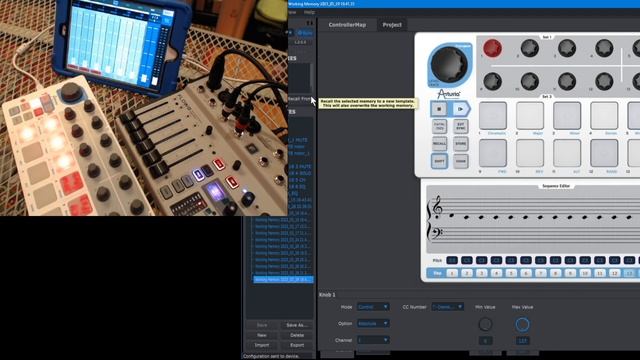
Task: Select knob 4 in top row
Action: pos(604,48)
